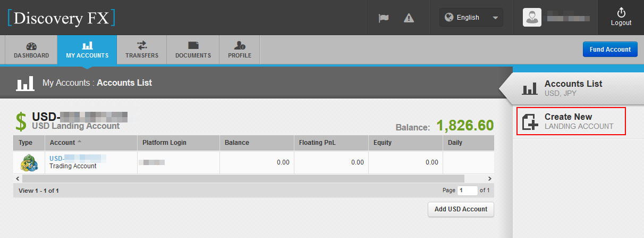Click the Type column header
This screenshot has width=644, height=238.
[29, 143]
